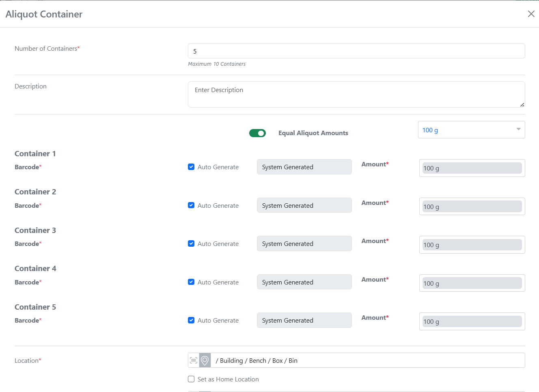Click the location pin icon
The height and width of the screenshot is (392, 539).
(205, 360)
